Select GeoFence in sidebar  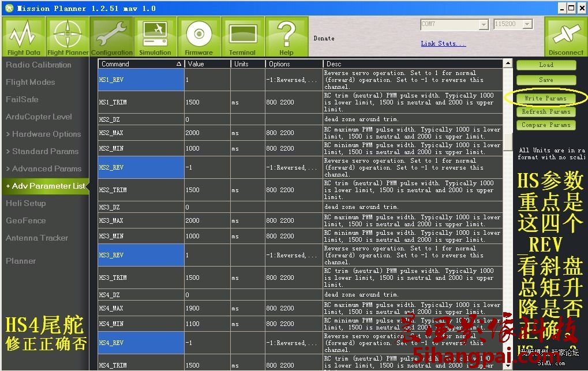[26, 220]
